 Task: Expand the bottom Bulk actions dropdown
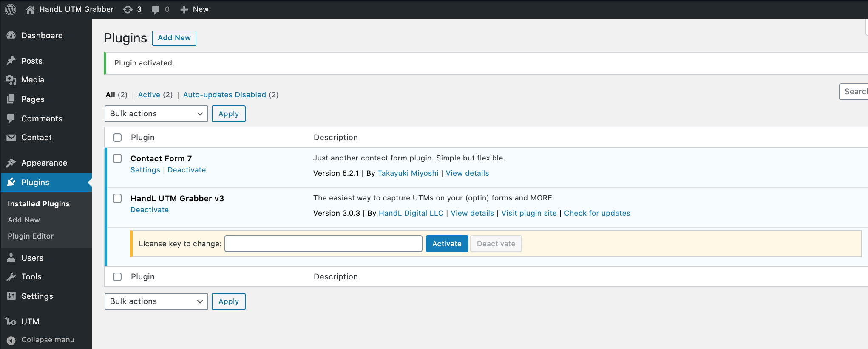(x=156, y=301)
